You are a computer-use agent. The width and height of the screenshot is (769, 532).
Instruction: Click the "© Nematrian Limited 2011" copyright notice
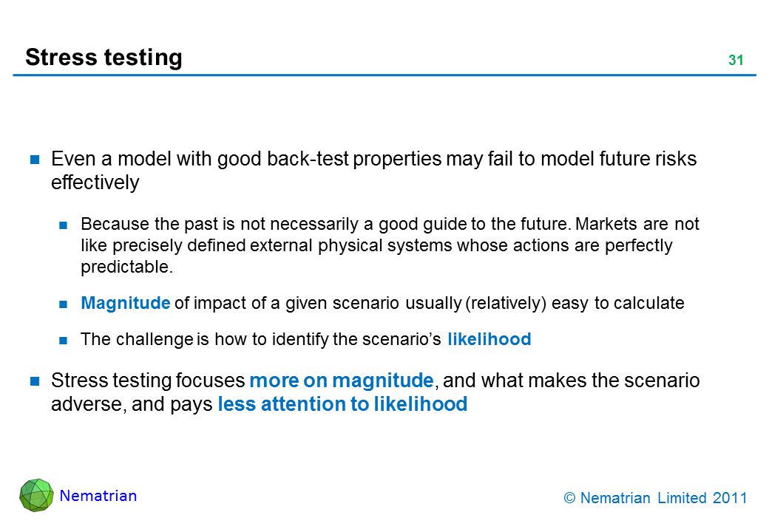tap(655, 499)
